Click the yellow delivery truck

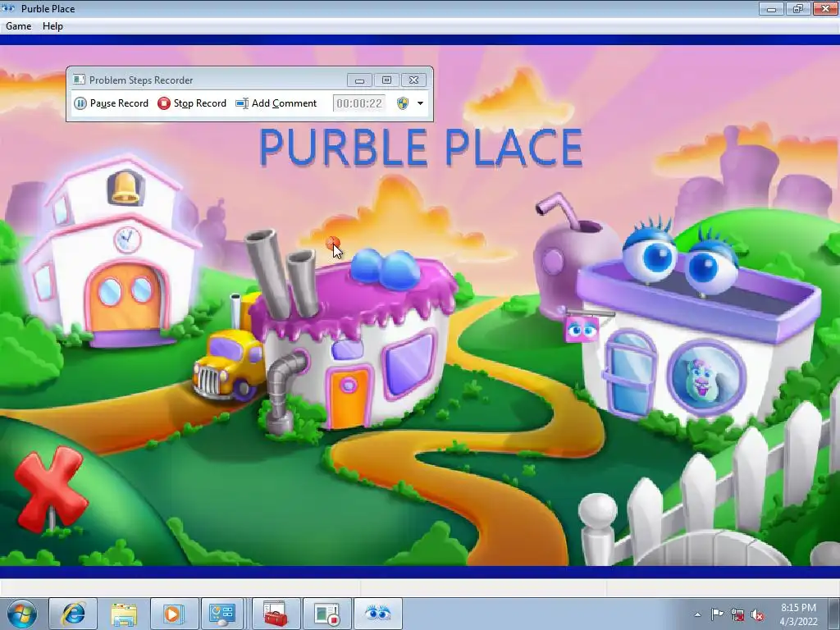coord(228,364)
